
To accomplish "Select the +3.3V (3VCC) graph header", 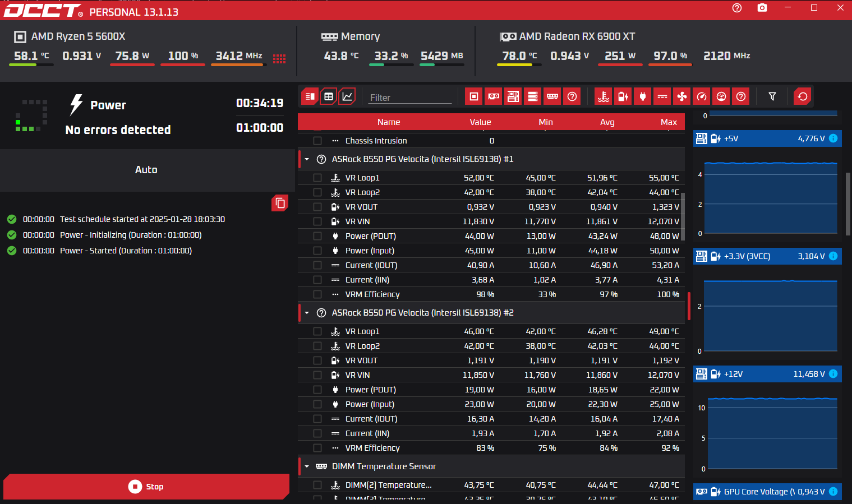I will point(767,256).
